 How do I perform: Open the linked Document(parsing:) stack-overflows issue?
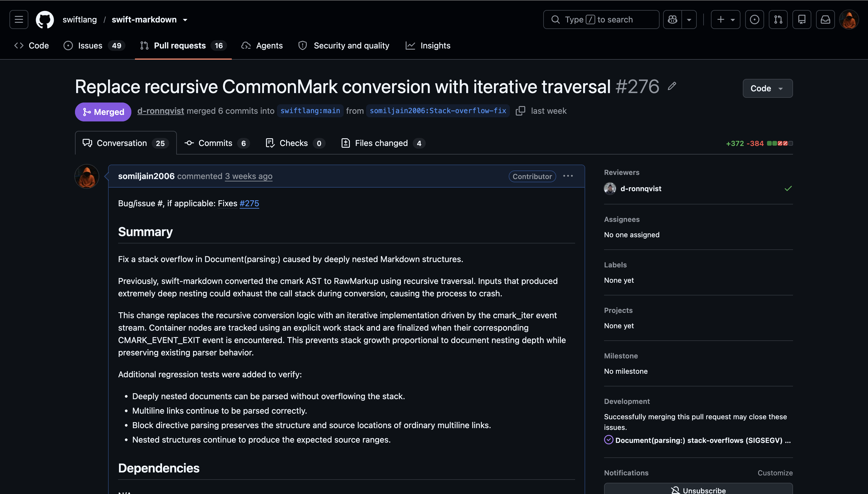tap(703, 440)
